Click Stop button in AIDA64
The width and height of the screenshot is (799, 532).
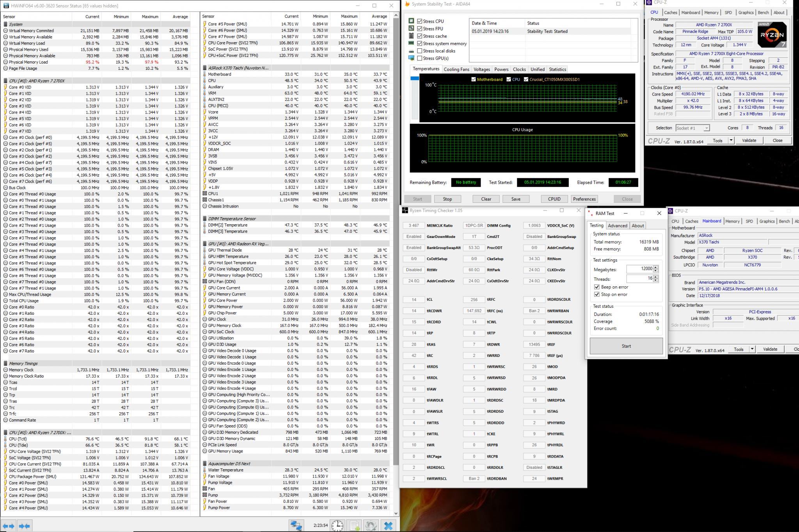click(447, 199)
